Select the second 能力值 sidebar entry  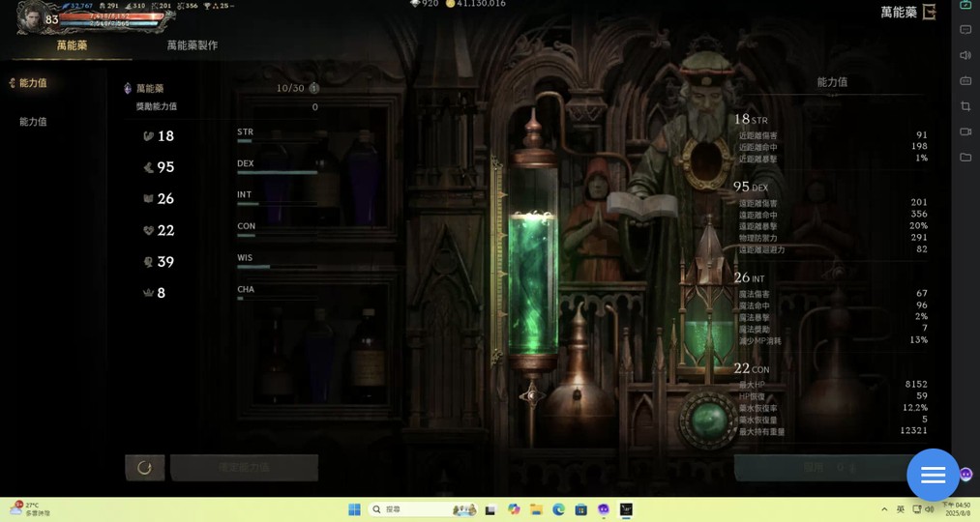pos(33,122)
